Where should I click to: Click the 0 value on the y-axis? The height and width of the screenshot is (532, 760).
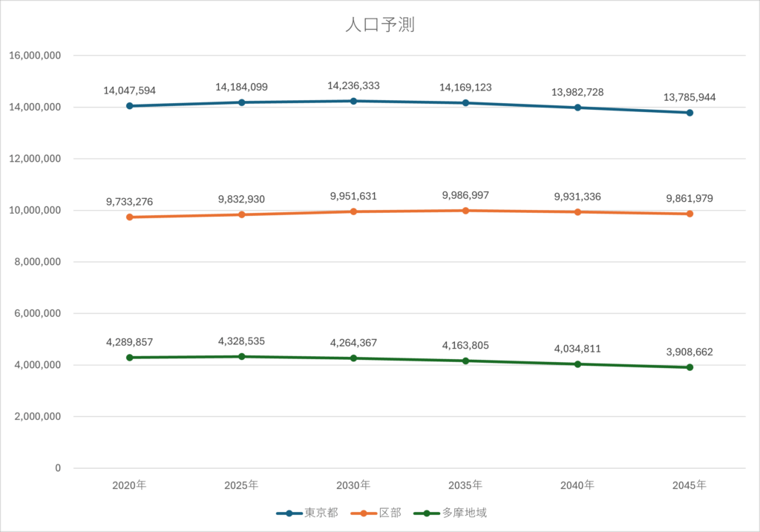(x=57, y=468)
